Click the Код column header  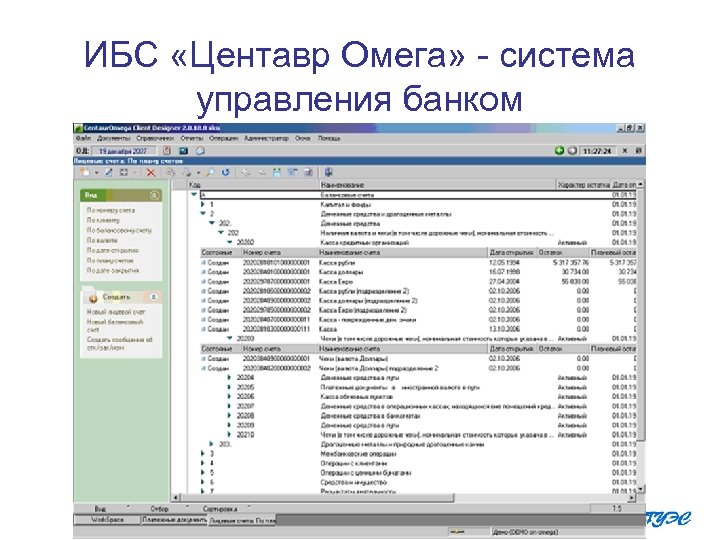click(x=253, y=185)
